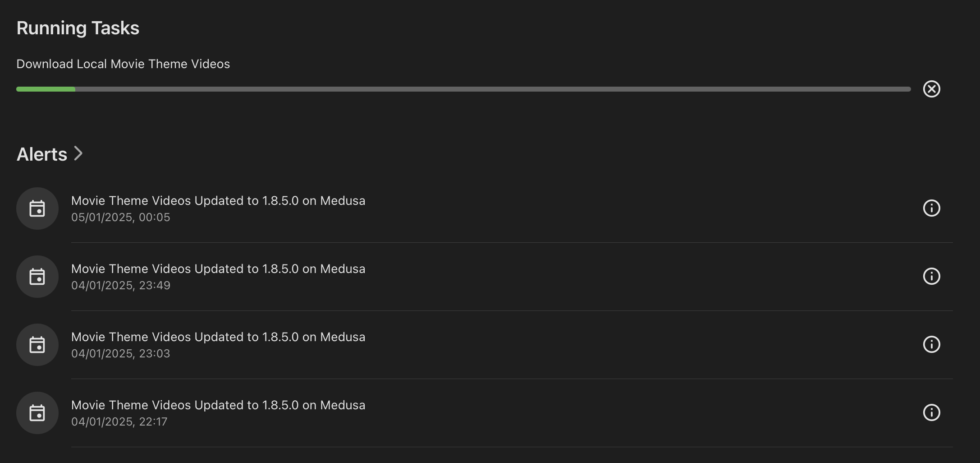Click the green filled part of progress bar
The width and height of the screenshot is (980, 463).
[x=46, y=89]
